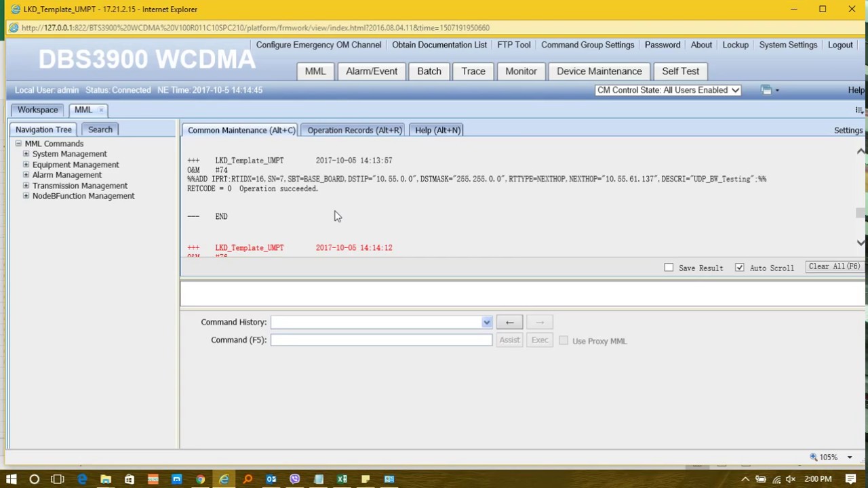Switch to Operation Records tab
Image resolution: width=868 pixels, height=488 pixels.
coord(355,130)
